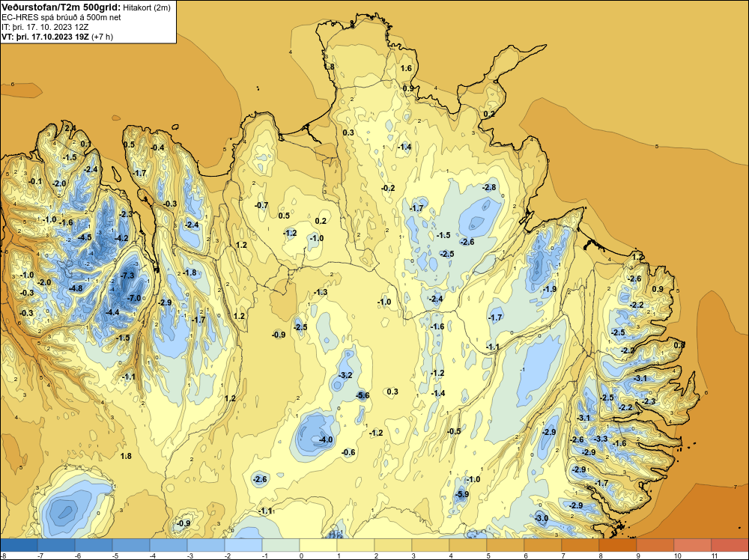
Task: Click the -7.3 temperature value
Action: click(x=127, y=276)
